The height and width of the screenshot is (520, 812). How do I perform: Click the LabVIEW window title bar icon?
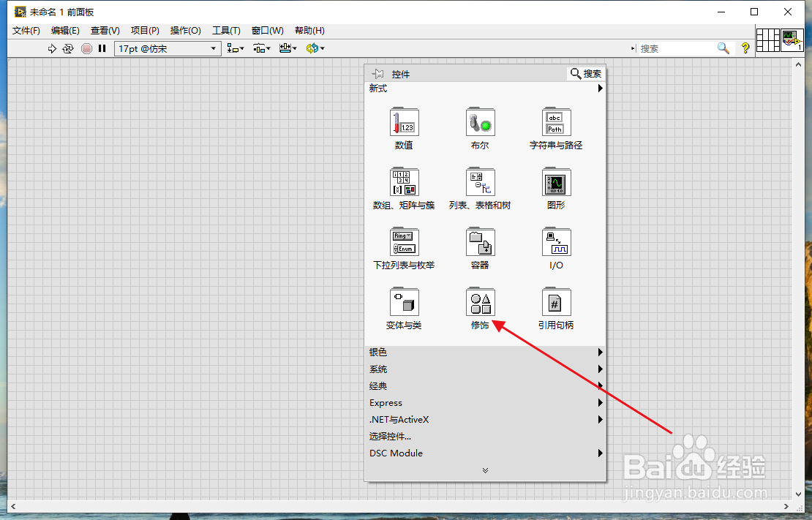click(20, 12)
